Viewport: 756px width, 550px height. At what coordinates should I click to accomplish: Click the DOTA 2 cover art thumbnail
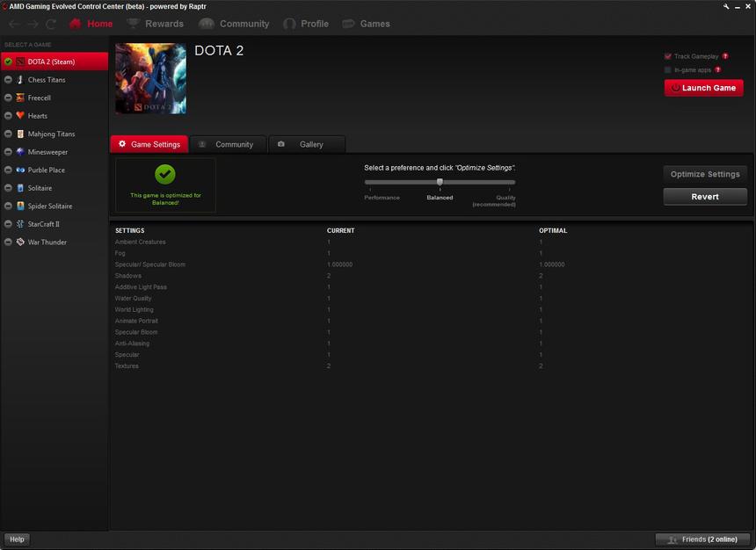(150, 79)
